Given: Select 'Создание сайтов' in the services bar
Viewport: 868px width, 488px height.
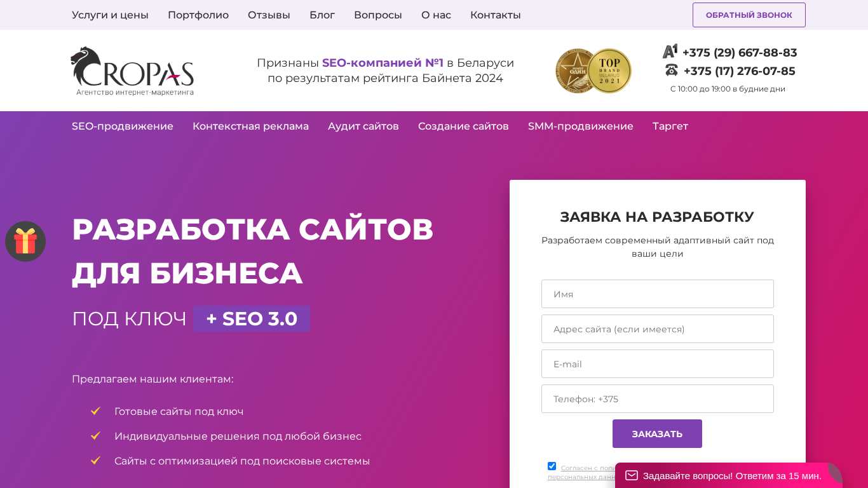Looking at the screenshot, I should (x=463, y=126).
